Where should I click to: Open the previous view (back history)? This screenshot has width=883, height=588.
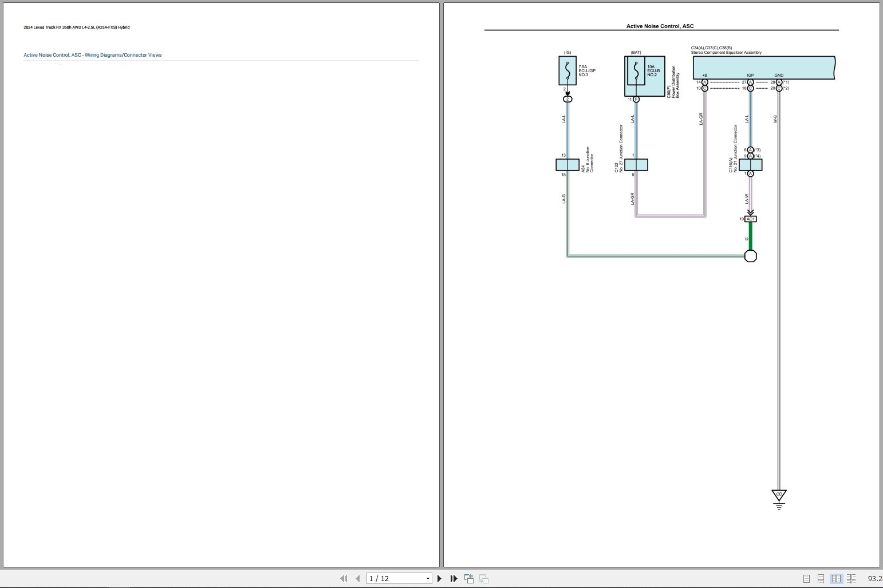[x=468, y=578]
